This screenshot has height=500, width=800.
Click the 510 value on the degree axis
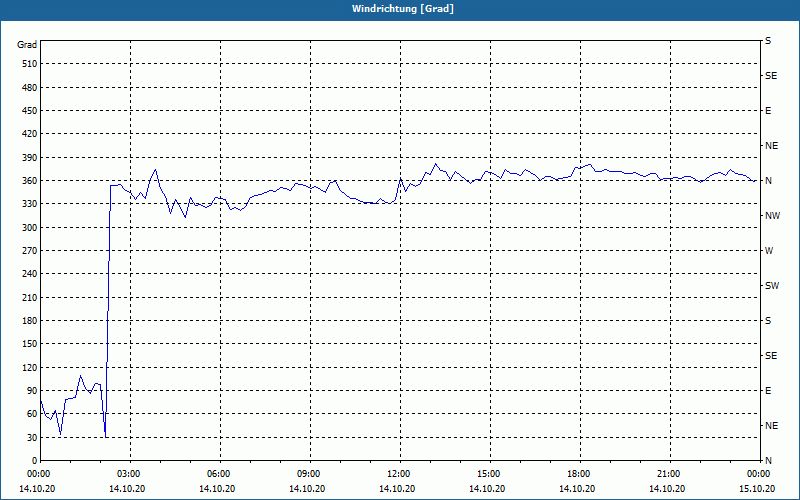tap(30, 64)
